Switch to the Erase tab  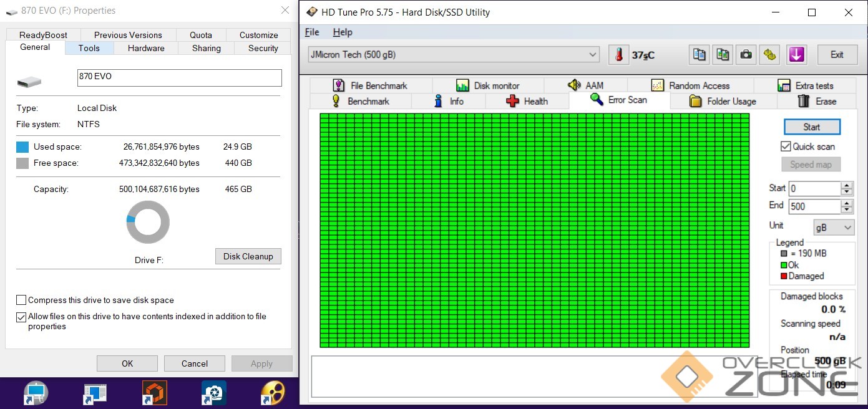(816, 101)
